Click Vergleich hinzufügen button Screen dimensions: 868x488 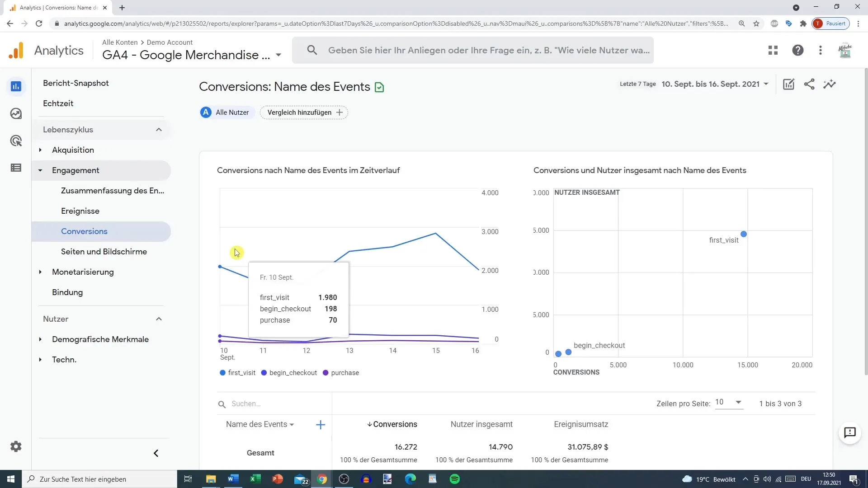point(304,113)
